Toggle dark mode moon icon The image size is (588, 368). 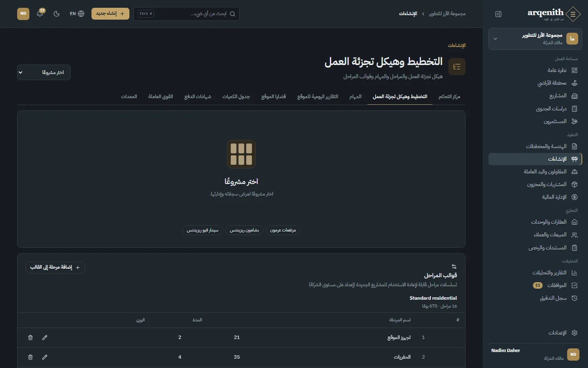[57, 13]
